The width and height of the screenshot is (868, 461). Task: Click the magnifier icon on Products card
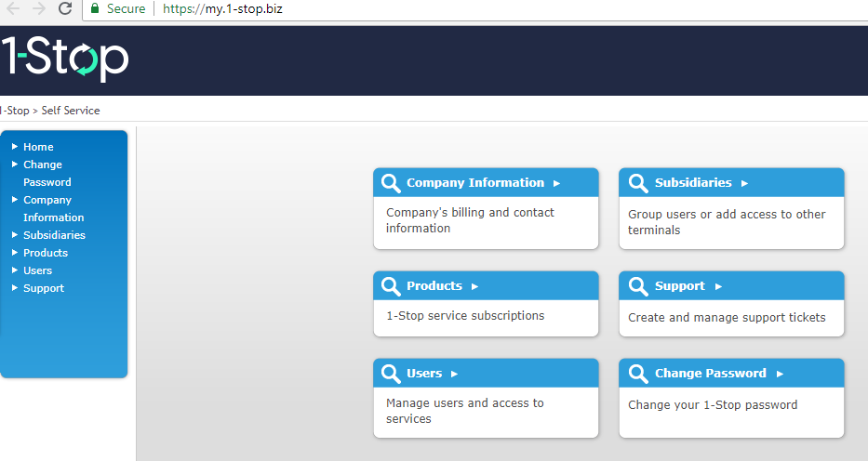coord(391,286)
